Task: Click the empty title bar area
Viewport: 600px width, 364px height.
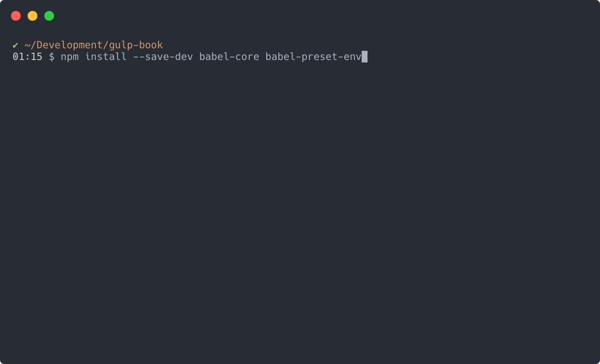Action: tap(325, 16)
